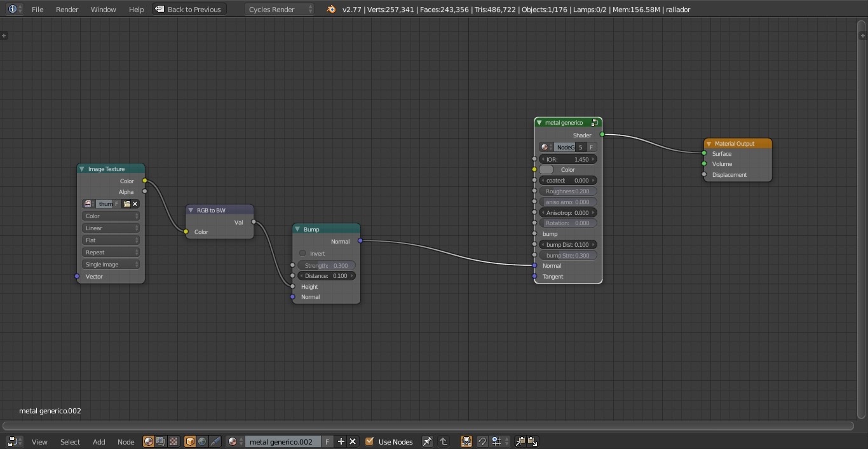The image size is (868, 449).
Task: Open Color space dropdown in Image Texture
Action: [x=111, y=216]
